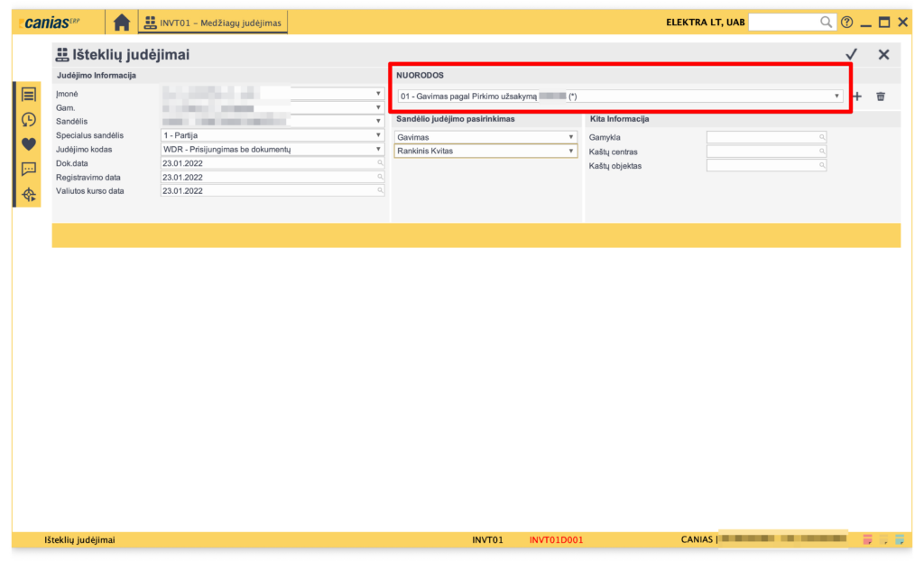Screen dimensions: 924x561
Task: Click the Gamykla lookup field
Action: point(765,137)
